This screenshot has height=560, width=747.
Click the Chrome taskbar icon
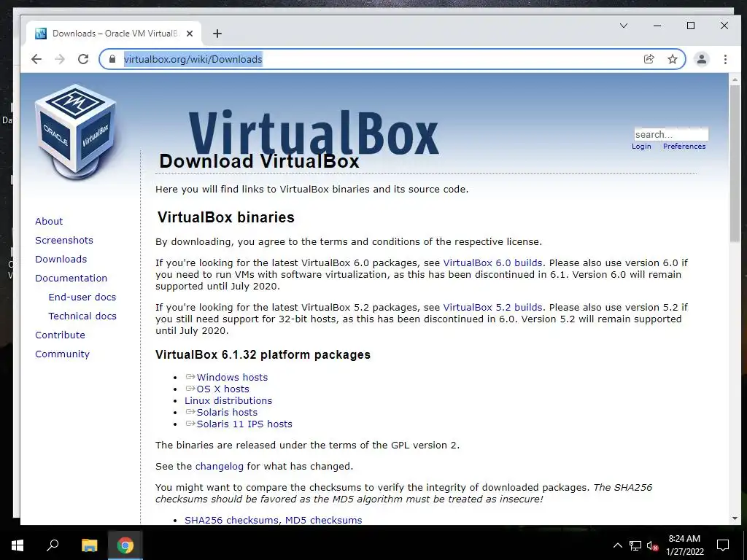[x=125, y=545]
